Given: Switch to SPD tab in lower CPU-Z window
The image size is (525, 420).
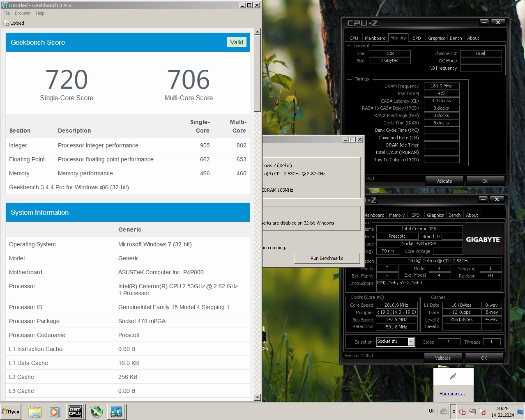Looking at the screenshot, I should pos(416,215).
